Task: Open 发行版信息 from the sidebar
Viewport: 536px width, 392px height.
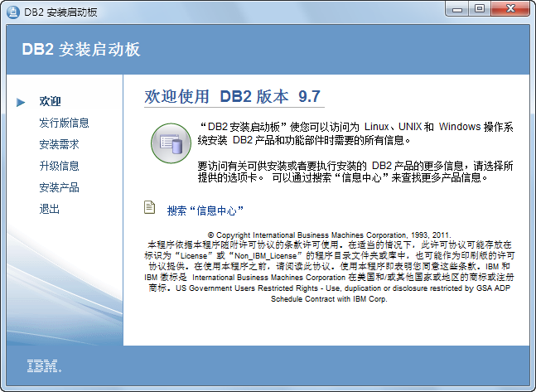Action: (64, 123)
